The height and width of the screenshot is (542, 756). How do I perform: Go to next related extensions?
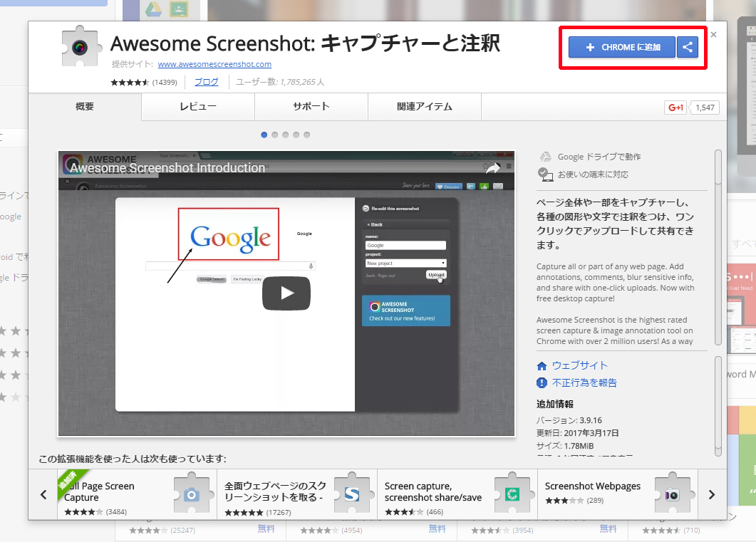[x=712, y=495]
